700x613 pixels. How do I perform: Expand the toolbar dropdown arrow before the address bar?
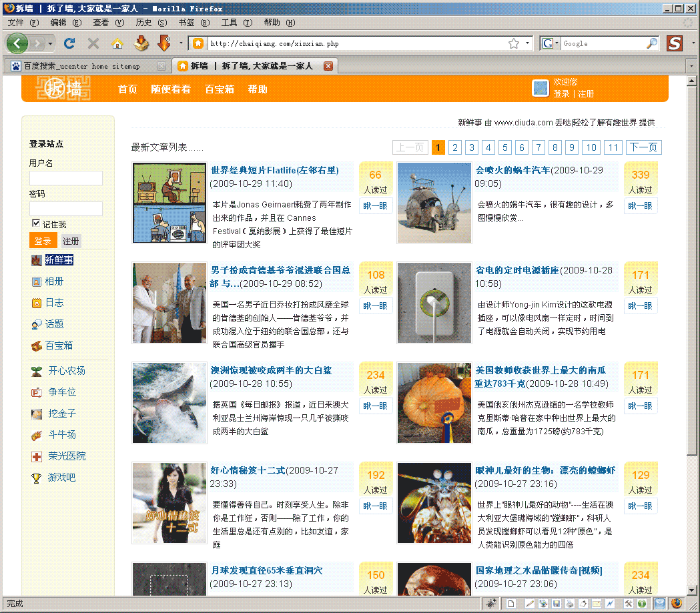coord(181,43)
